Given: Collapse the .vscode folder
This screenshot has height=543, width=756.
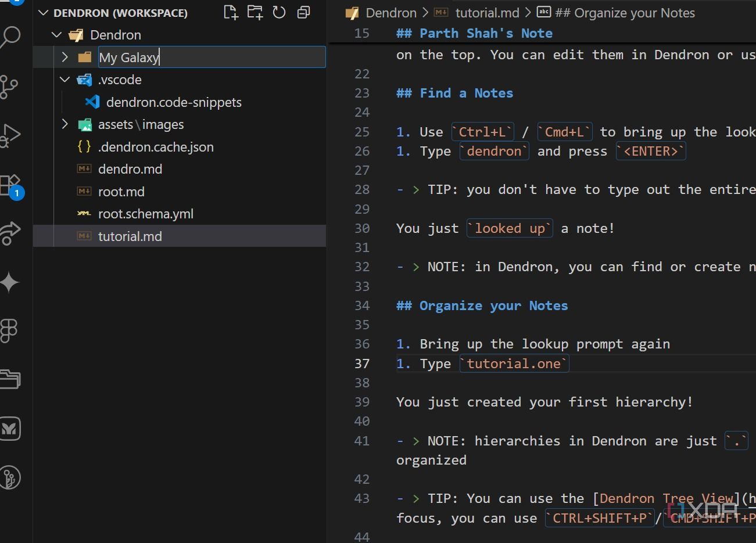Looking at the screenshot, I should point(65,80).
